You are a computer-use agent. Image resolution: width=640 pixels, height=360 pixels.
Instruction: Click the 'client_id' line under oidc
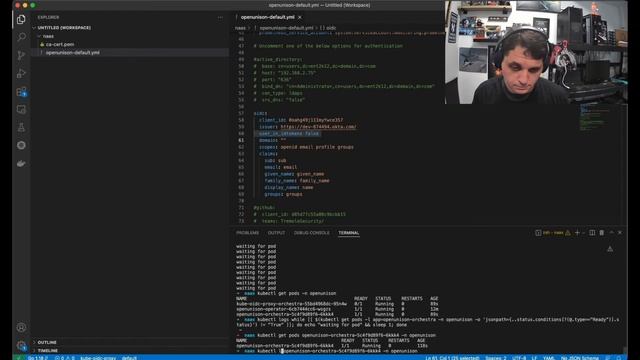[x=301, y=120]
